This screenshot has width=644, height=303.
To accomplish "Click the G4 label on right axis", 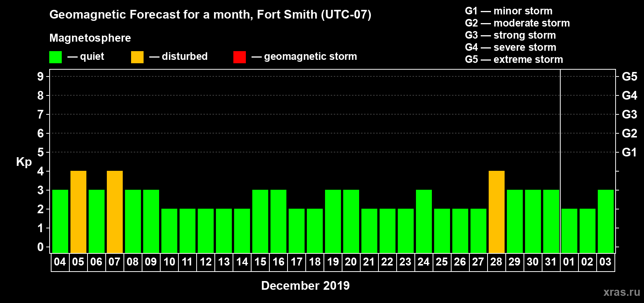I will (630, 95).
